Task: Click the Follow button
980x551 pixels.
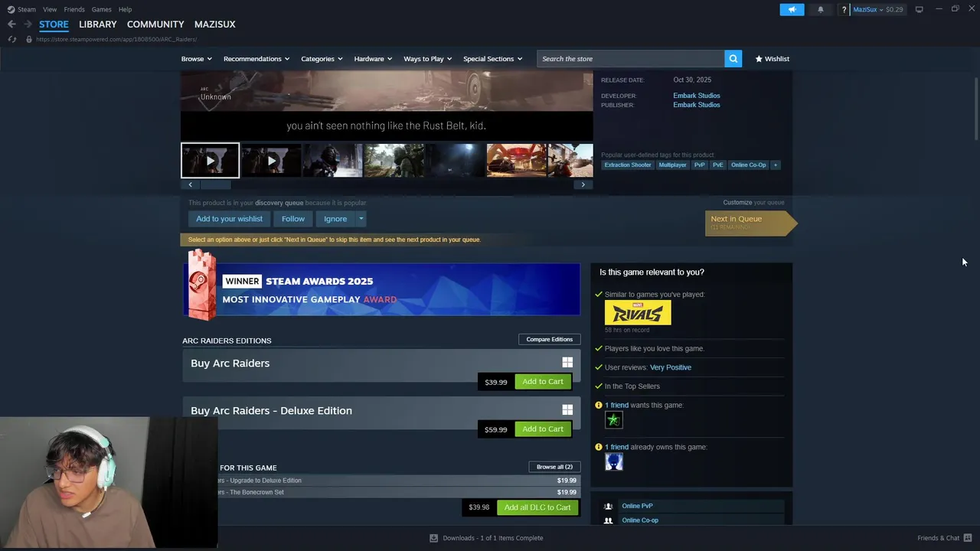Action: (292, 219)
